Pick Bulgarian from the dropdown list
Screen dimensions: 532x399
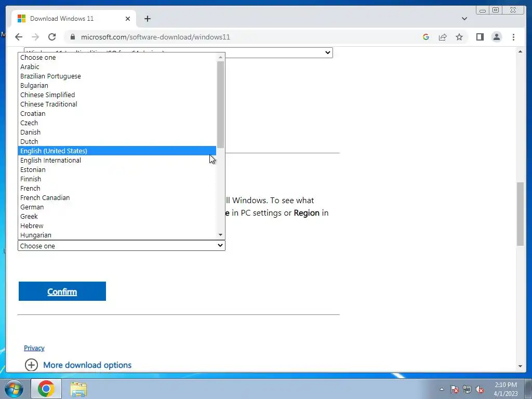point(117,86)
